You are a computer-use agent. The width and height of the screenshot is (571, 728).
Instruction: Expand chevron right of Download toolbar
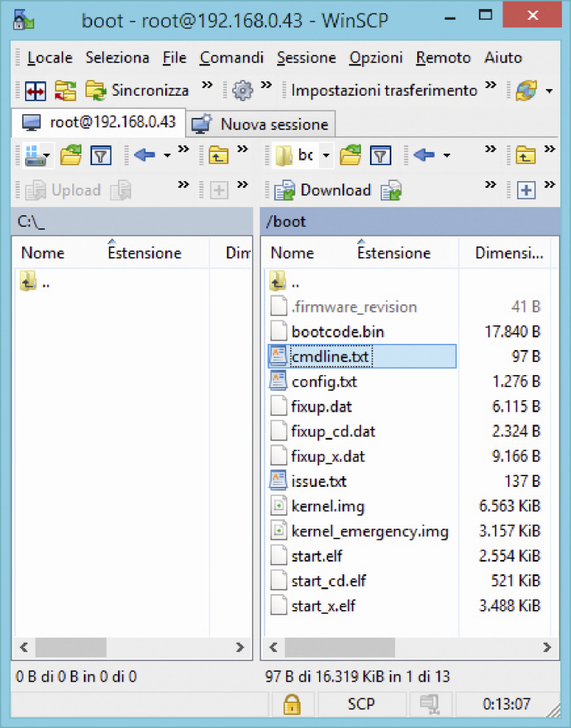490,185
